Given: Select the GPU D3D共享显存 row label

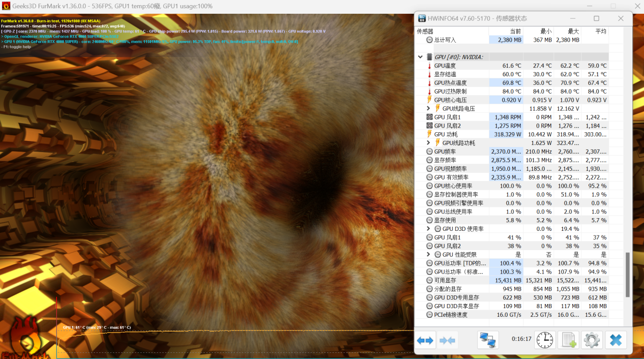Looking at the screenshot, I should point(456,306).
